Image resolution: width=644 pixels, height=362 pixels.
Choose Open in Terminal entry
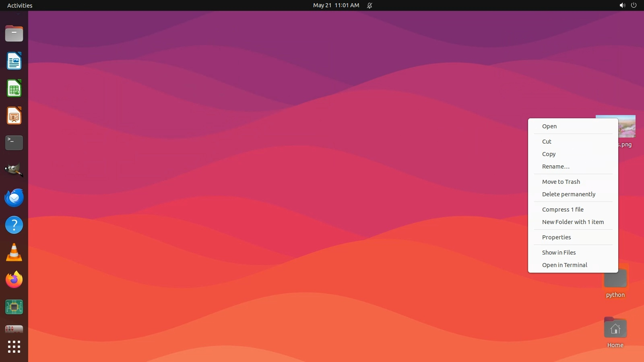tap(564, 265)
